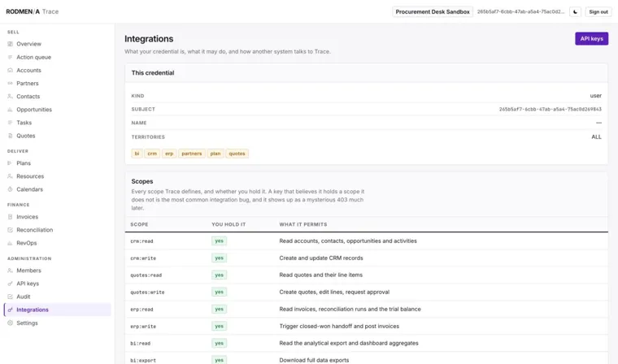
Task: Click the Contacts person icon
Action: (11, 96)
